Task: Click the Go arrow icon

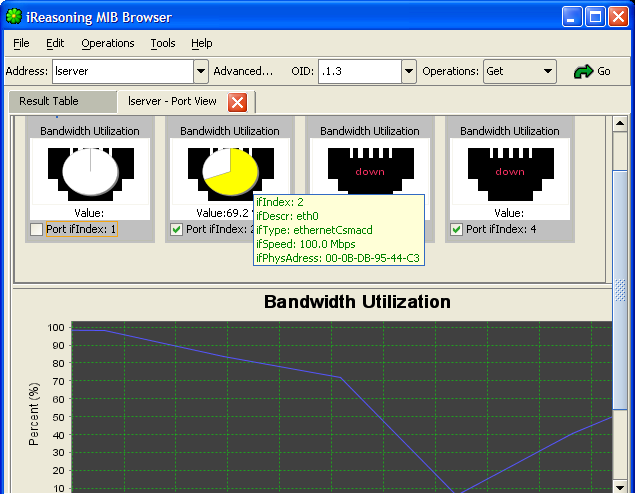Action: (583, 72)
